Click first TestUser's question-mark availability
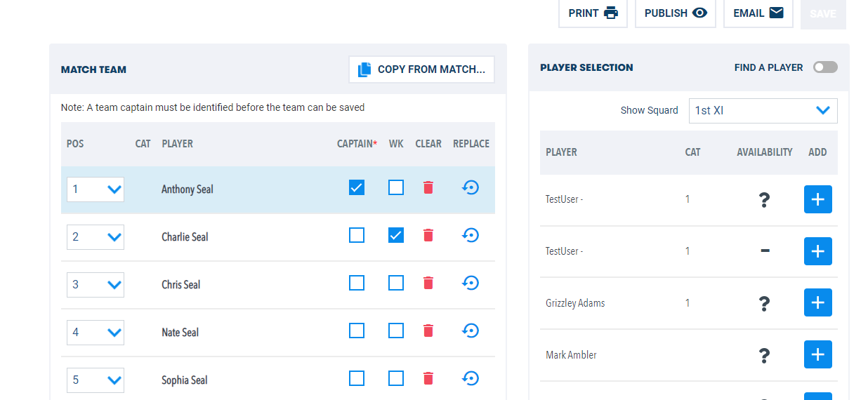This screenshot has width=868, height=400. point(765,200)
